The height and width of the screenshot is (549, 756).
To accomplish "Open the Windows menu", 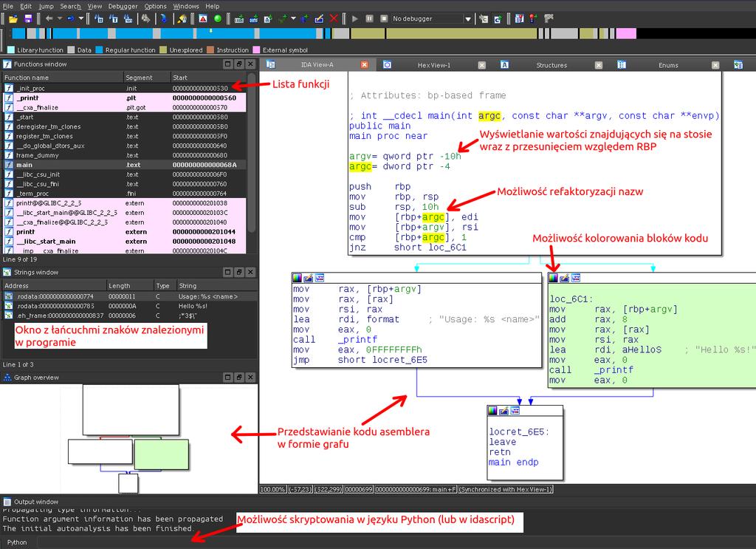I will [x=186, y=6].
